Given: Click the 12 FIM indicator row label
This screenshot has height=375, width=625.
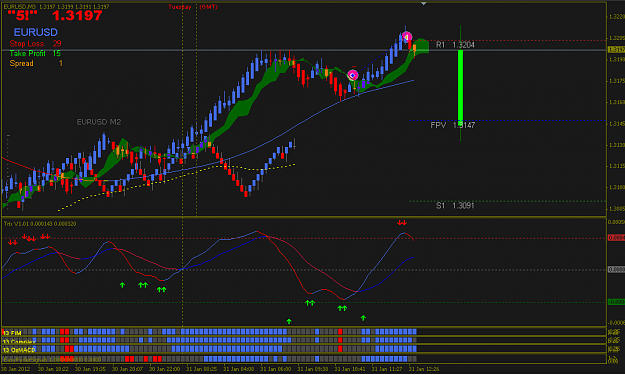Looking at the screenshot, I should 12,332.
